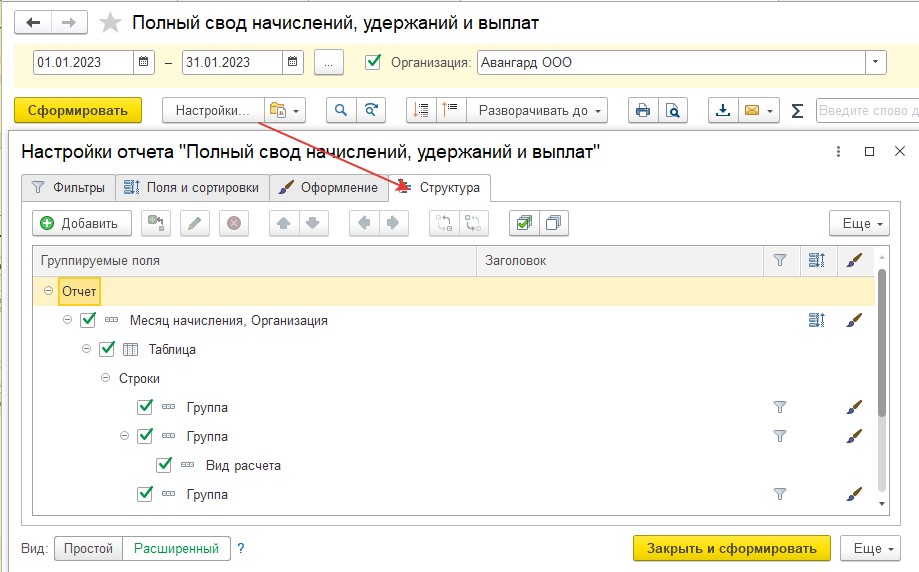Open dropdown arrow beside email icon
Image resolution: width=919 pixels, height=572 pixels.
[x=770, y=111]
